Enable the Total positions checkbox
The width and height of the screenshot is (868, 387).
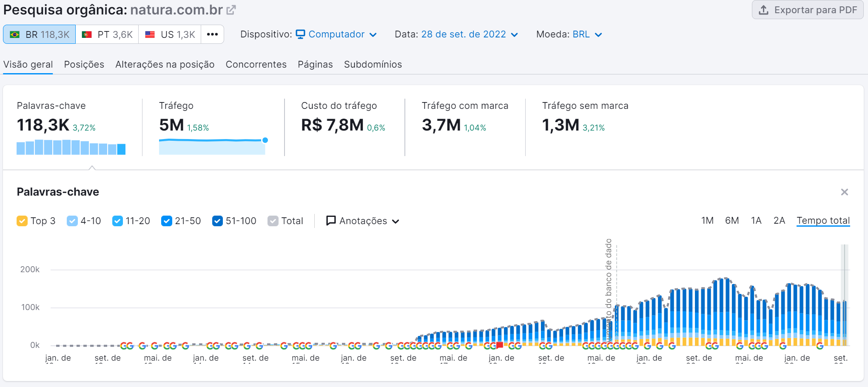click(x=272, y=221)
